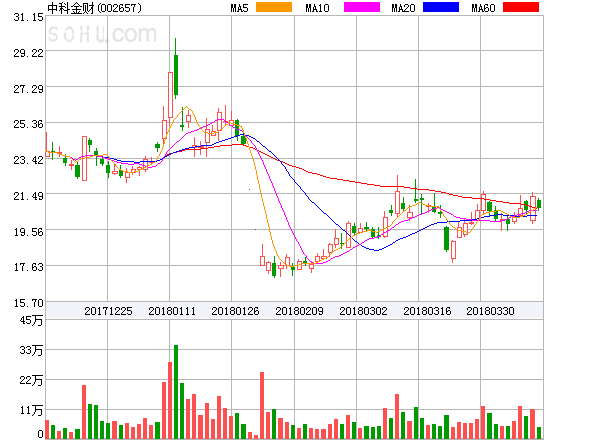Click the blue MA20 legend swatch

coord(441,7)
